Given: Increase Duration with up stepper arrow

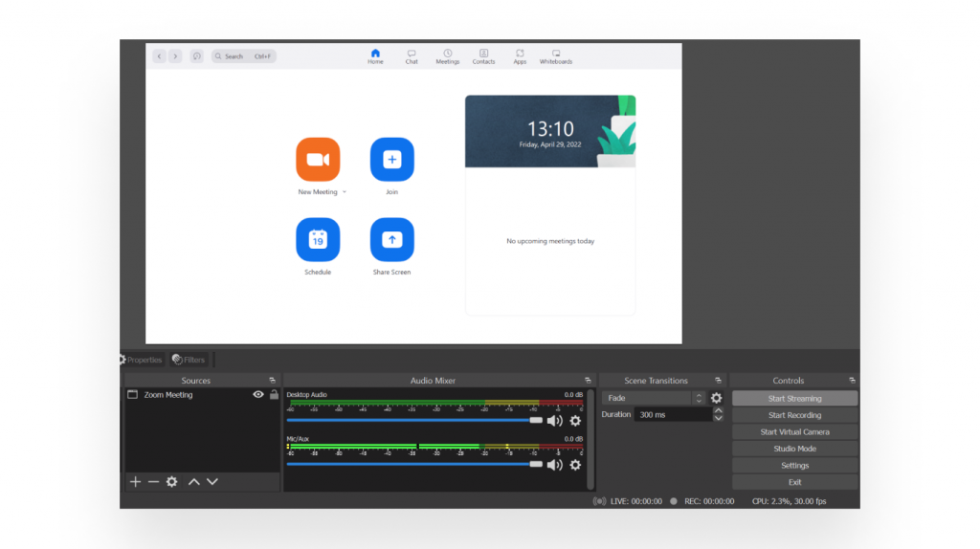Looking at the screenshot, I should pyautogui.click(x=718, y=411).
